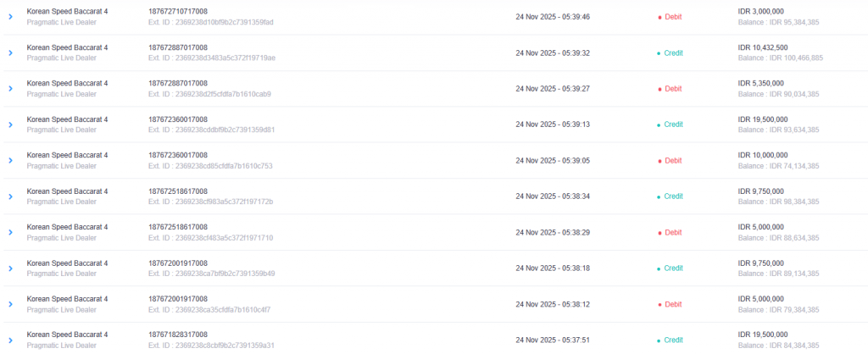Expand the 05:37:51 credit transaction row

10,340
